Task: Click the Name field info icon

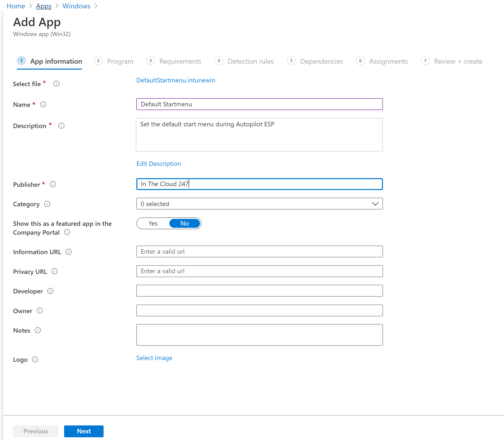Action: [x=43, y=104]
